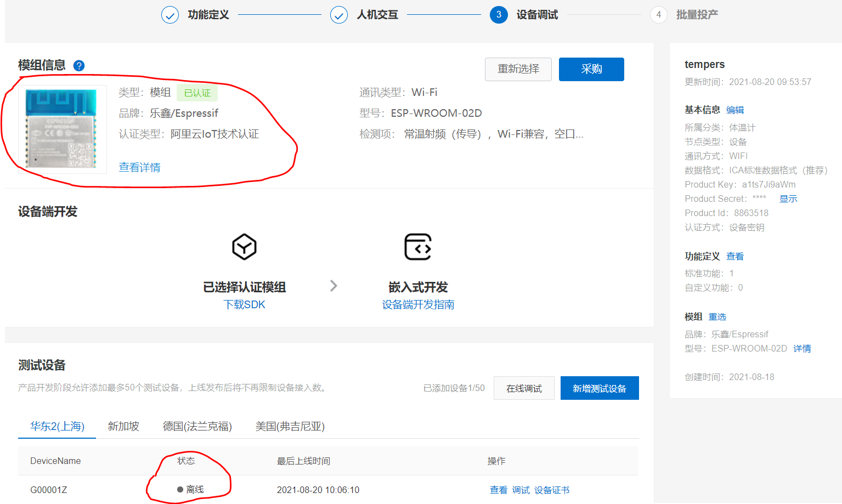Click 新增测试设备 to add a test device
This screenshot has width=842, height=504.
pos(599,388)
